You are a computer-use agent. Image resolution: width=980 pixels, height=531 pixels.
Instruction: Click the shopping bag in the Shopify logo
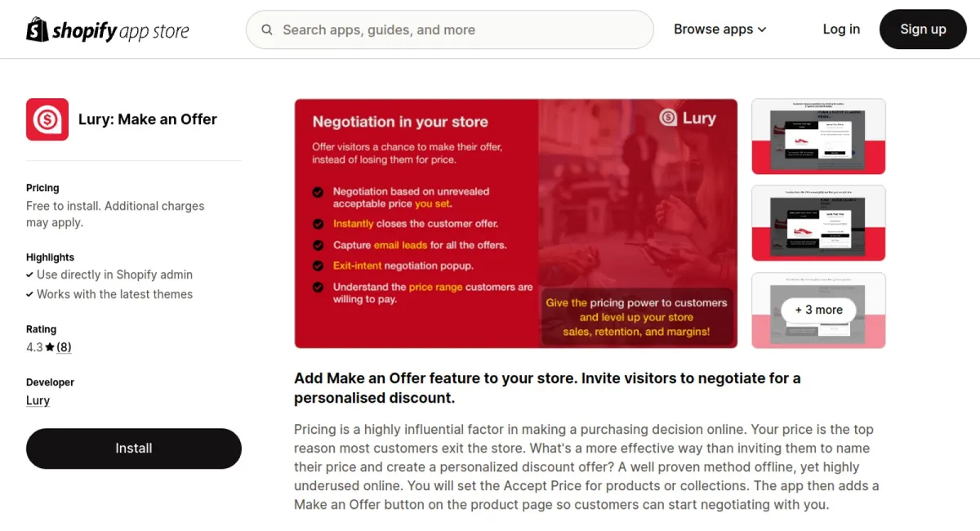tap(35, 29)
